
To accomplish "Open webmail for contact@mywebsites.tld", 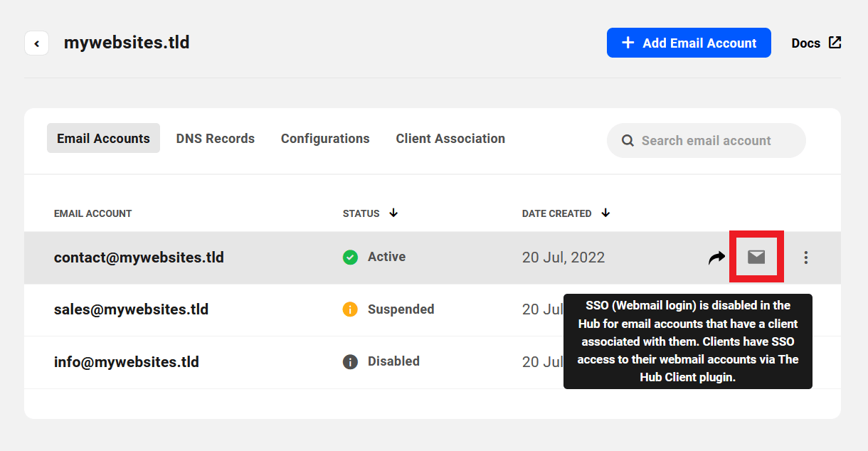I will (756, 257).
